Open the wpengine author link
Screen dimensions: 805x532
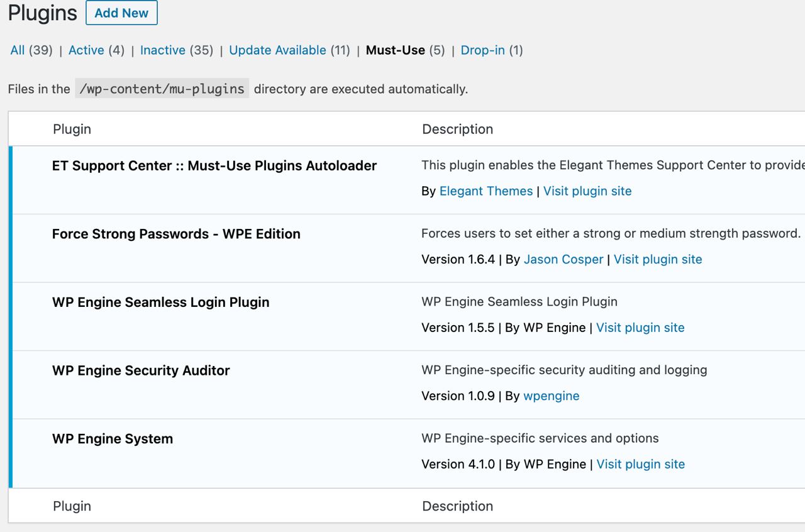552,396
